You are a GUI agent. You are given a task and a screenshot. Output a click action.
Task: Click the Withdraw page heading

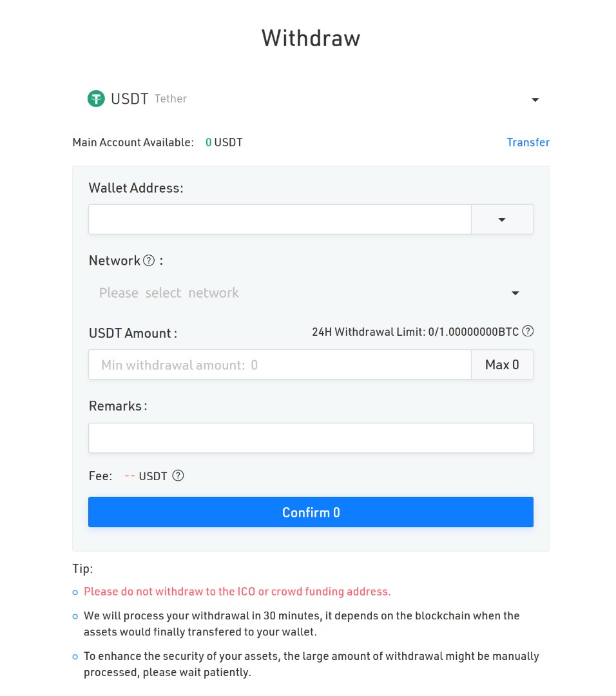[311, 38]
